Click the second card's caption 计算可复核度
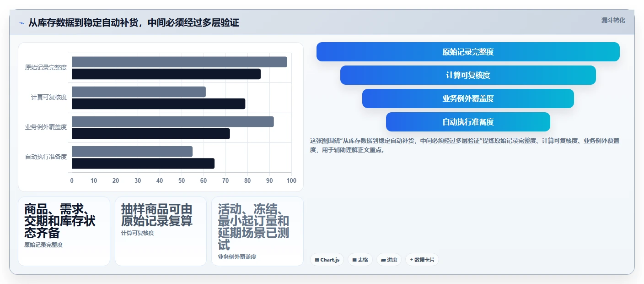This screenshot has width=644, height=284. click(138, 233)
